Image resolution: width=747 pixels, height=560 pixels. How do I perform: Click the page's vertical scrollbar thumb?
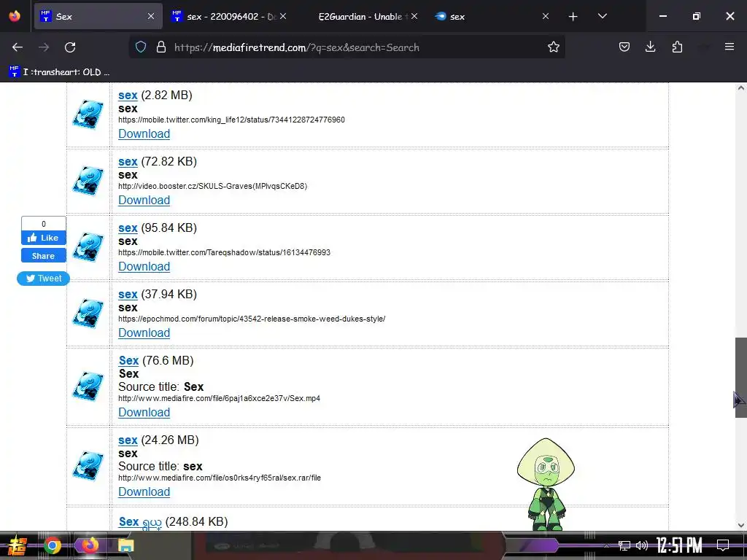click(x=741, y=378)
